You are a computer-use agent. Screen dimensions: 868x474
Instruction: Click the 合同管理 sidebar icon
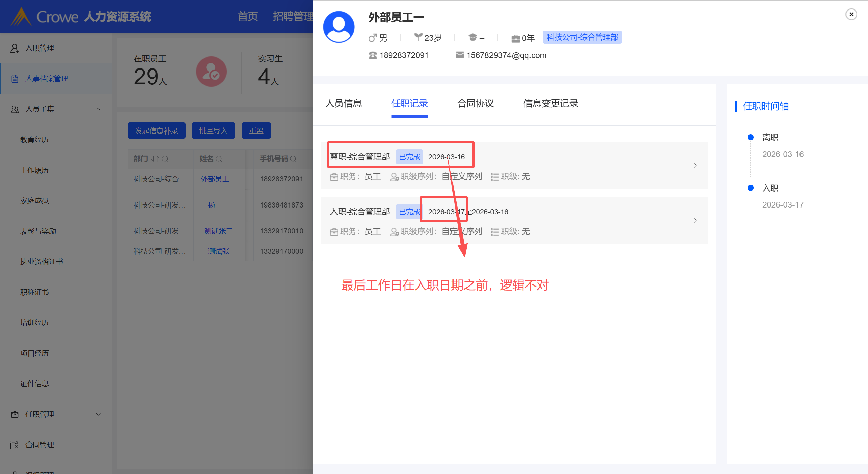pos(15,445)
